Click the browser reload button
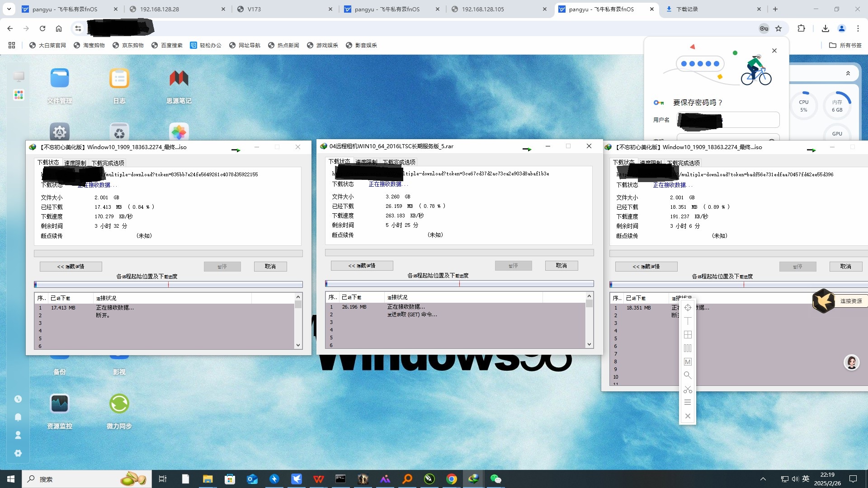 coord(42,28)
